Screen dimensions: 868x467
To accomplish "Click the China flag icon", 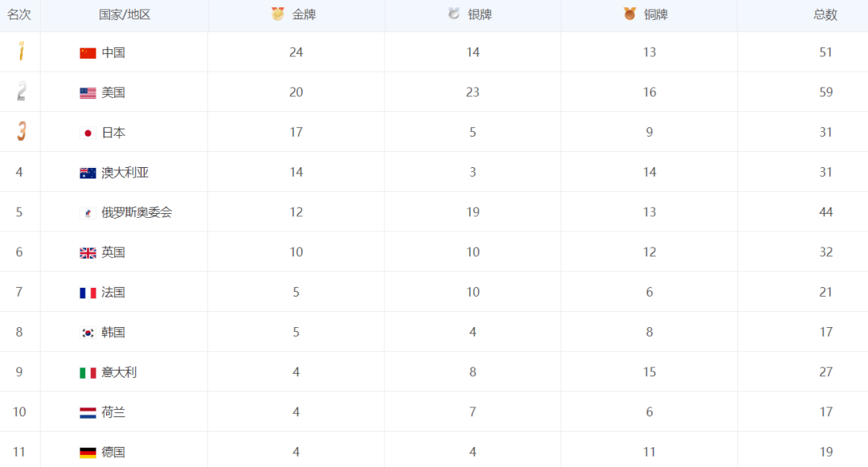I will [x=88, y=53].
